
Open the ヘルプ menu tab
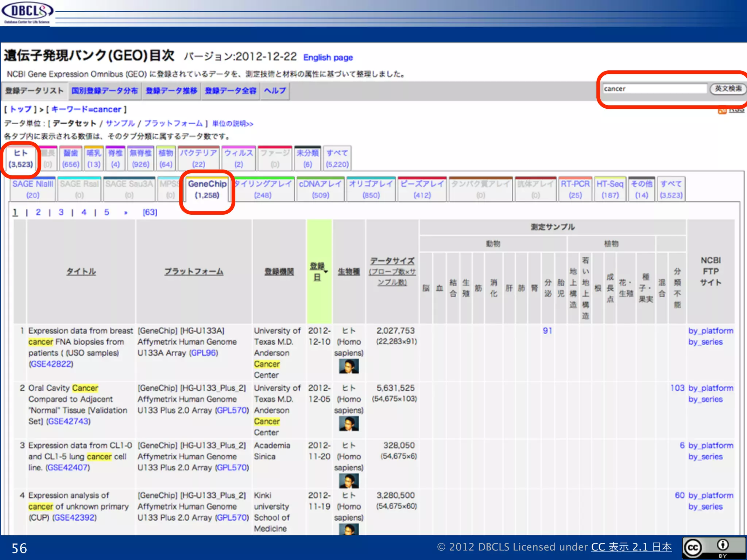pyautogui.click(x=275, y=90)
